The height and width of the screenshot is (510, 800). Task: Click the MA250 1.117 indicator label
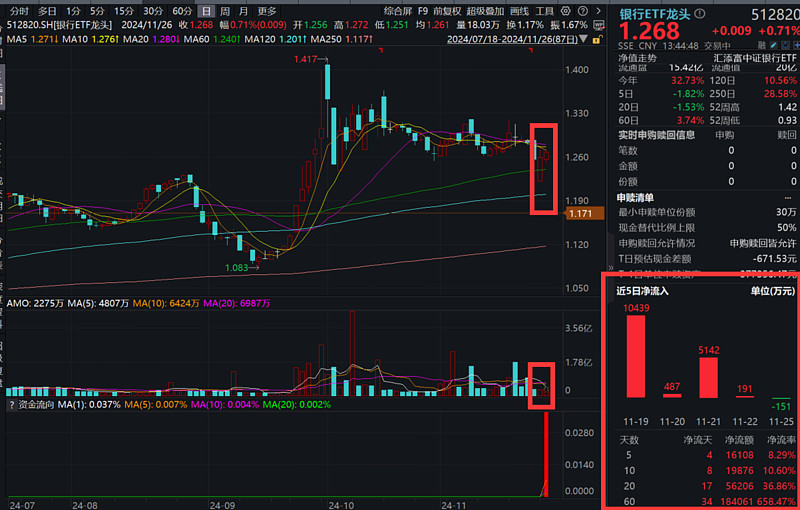pos(341,39)
